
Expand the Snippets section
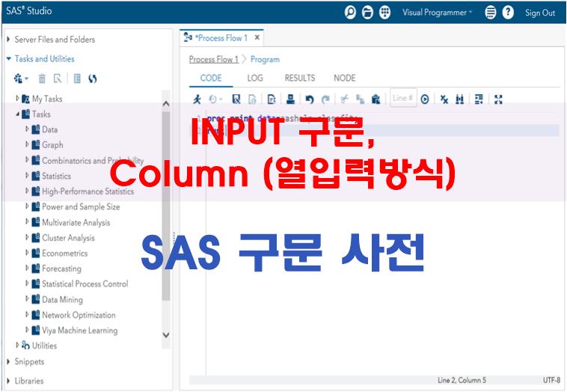[8, 361]
